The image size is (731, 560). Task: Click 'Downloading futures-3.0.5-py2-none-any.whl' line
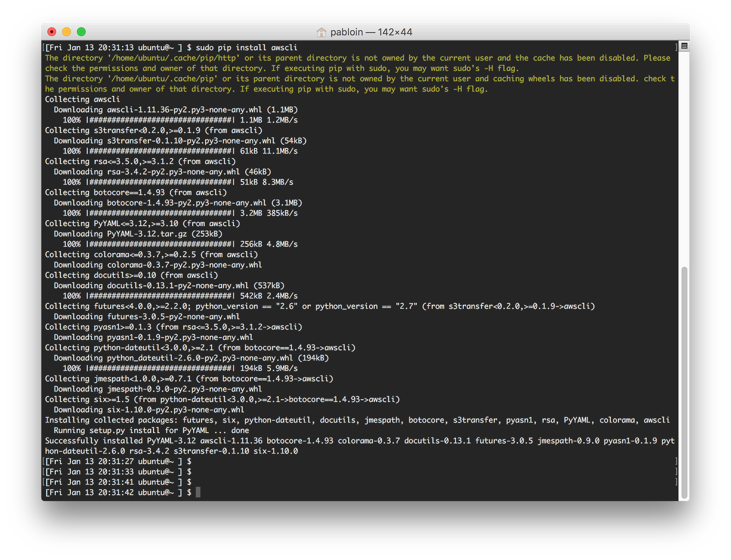(147, 317)
